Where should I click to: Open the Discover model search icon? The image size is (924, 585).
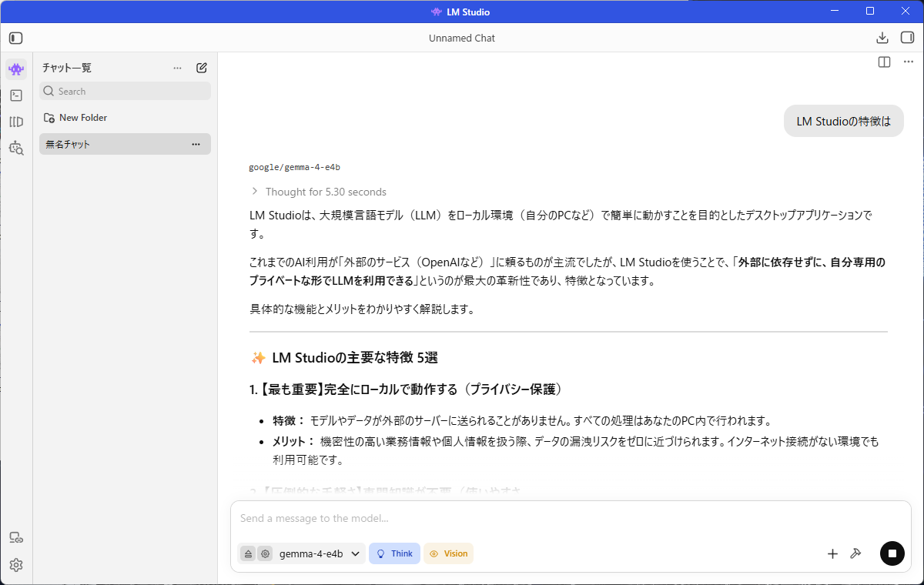[x=16, y=148]
